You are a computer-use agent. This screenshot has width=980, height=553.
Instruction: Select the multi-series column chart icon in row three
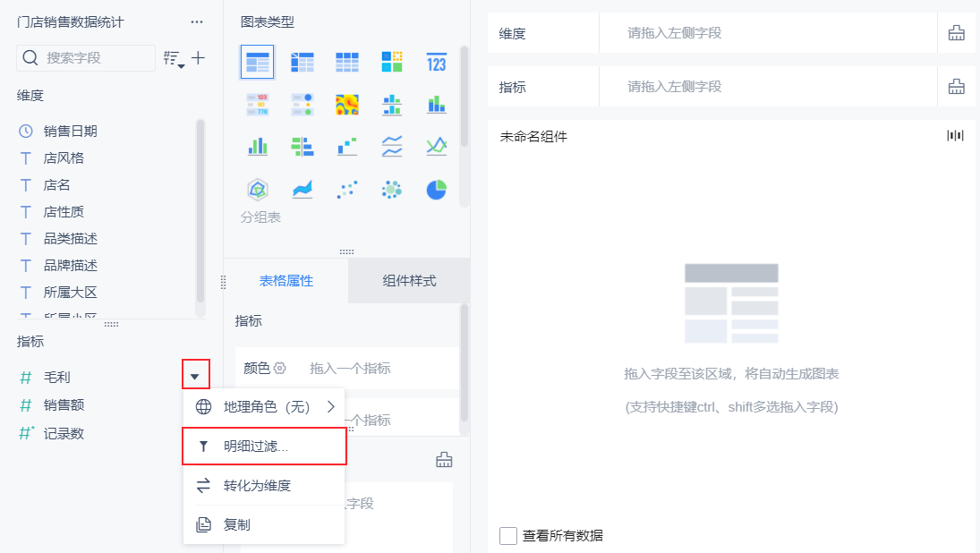click(258, 146)
